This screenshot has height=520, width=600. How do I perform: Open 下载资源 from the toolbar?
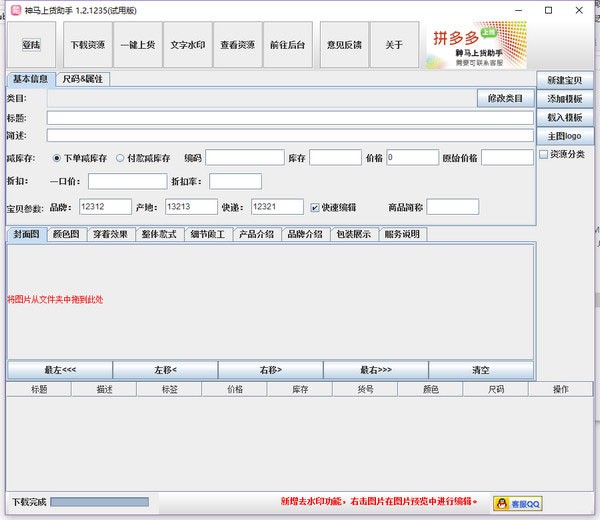[88, 45]
